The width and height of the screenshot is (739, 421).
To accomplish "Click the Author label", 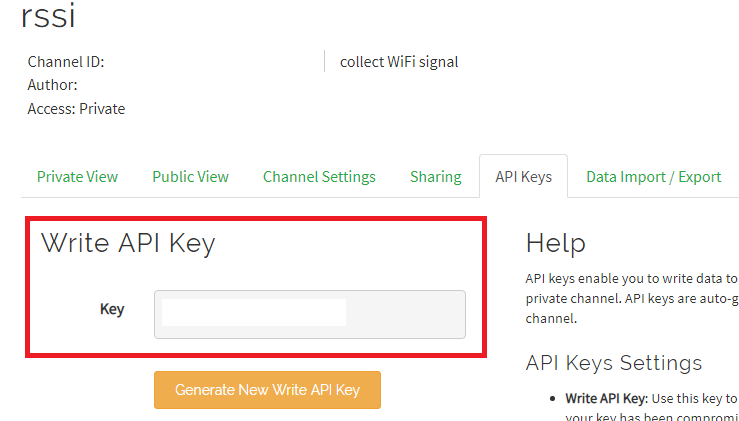I will (x=53, y=85).
